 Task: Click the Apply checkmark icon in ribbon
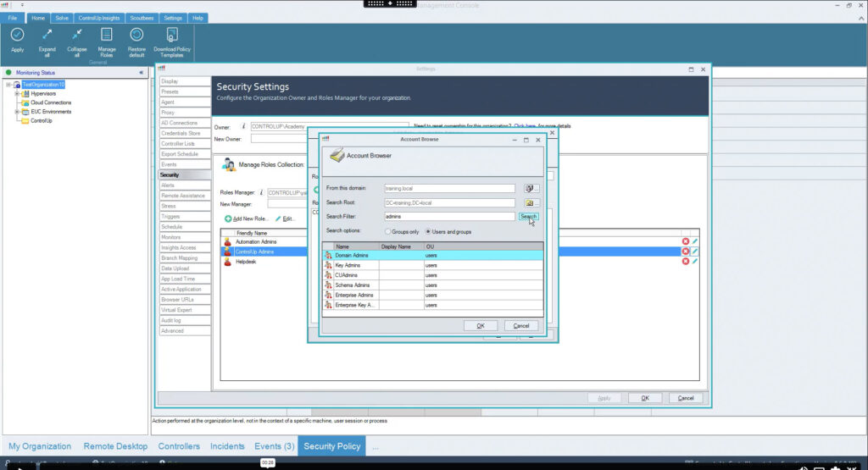click(x=17, y=35)
